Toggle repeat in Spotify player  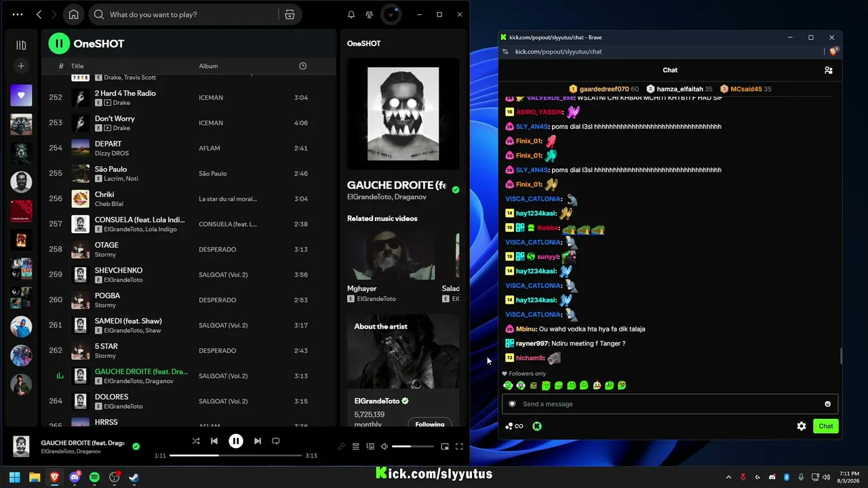pos(276,441)
